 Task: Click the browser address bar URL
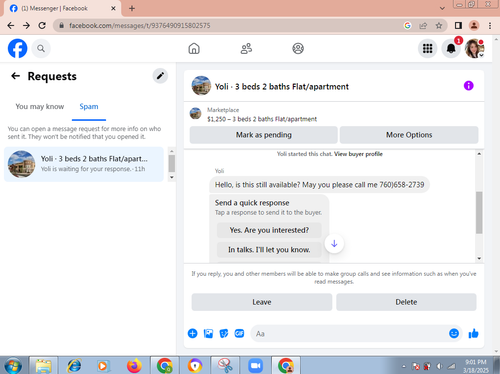[x=139, y=25]
